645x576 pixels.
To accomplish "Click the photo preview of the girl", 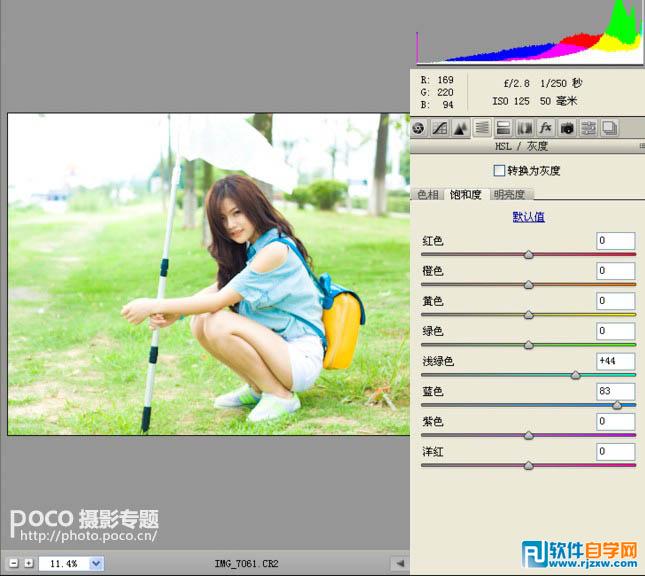I will coord(209,274).
